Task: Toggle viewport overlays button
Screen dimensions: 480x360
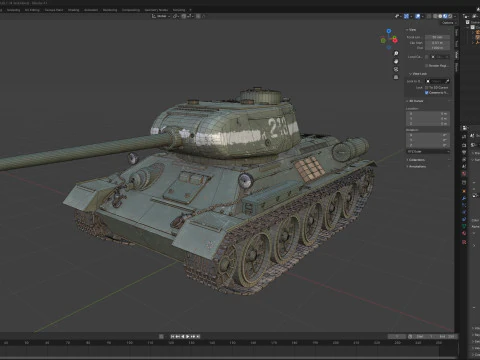Action: coord(417,16)
